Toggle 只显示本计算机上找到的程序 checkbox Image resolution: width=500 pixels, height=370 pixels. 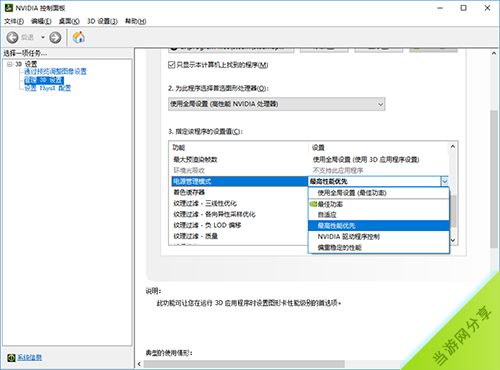coord(172,65)
